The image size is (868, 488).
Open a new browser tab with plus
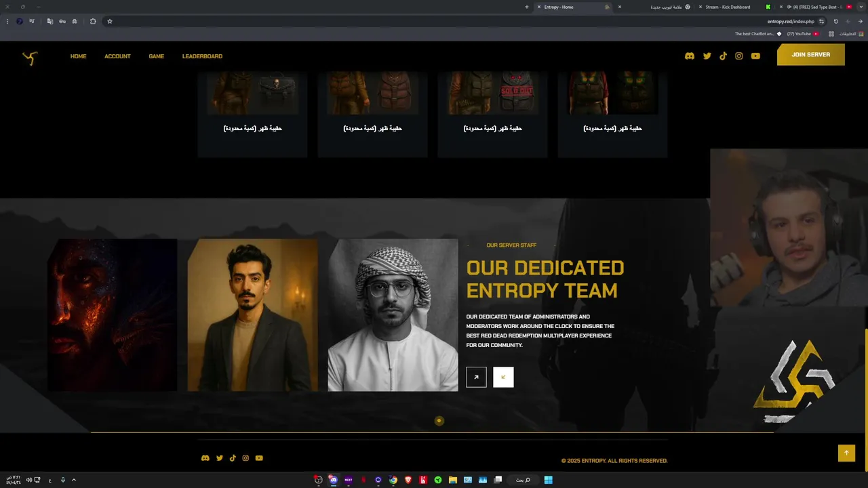(x=527, y=7)
